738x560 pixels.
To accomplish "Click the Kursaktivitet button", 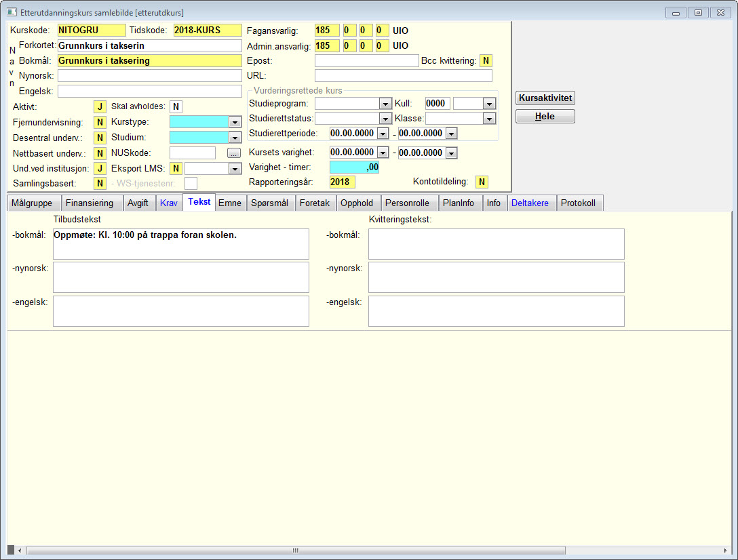I will [x=545, y=98].
